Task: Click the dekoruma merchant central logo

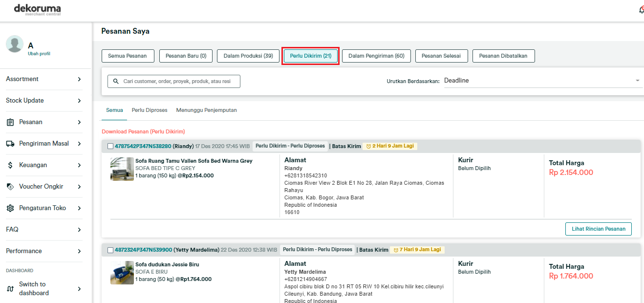Action: pyautogui.click(x=37, y=10)
